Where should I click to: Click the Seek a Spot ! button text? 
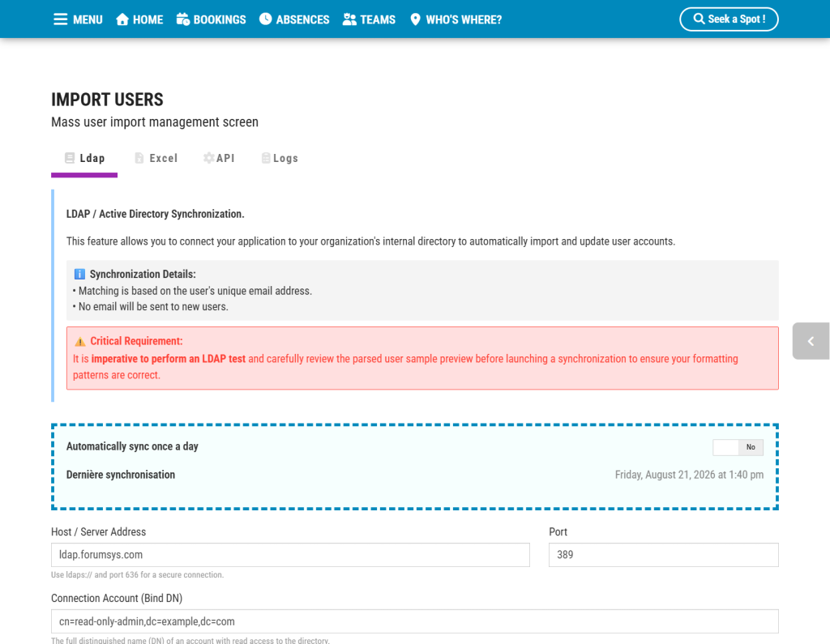(737, 19)
